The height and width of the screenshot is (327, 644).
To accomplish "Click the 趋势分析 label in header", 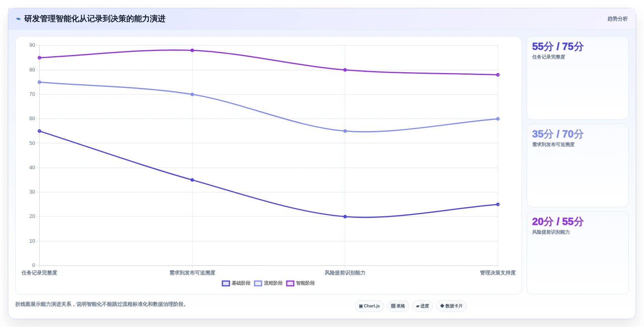I will (x=617, y=19).
